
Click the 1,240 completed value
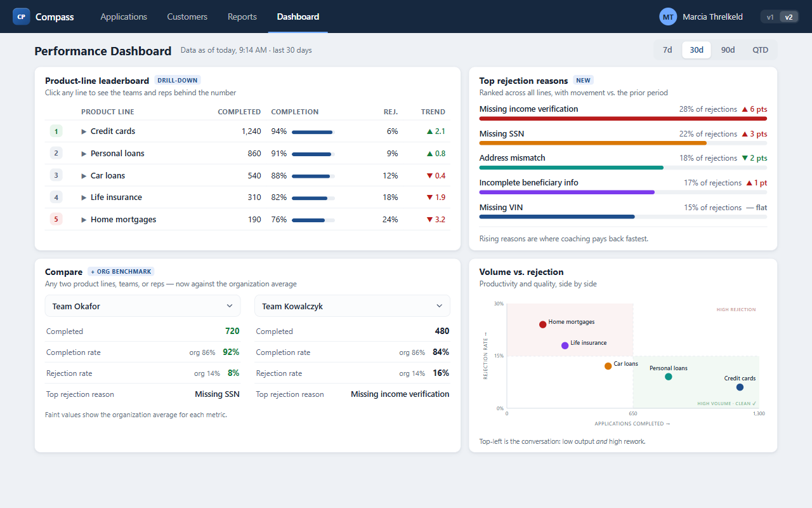click(x=251, y=131)
